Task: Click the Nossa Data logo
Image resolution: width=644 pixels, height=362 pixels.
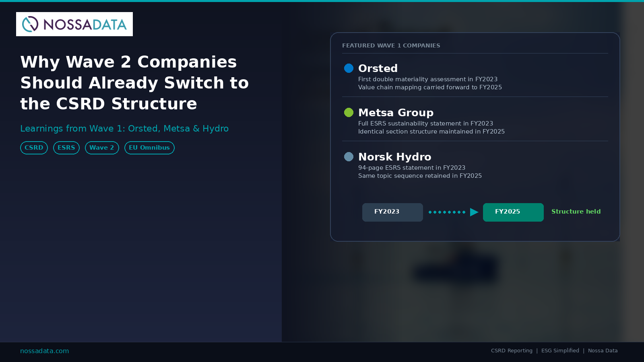Action: (x=74, y=24)
